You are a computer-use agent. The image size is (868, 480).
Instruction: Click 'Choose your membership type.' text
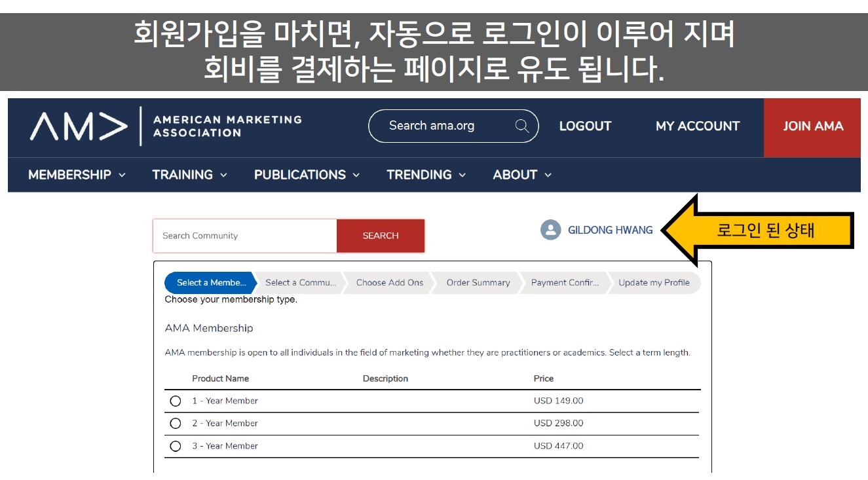(x=231, y=300)
